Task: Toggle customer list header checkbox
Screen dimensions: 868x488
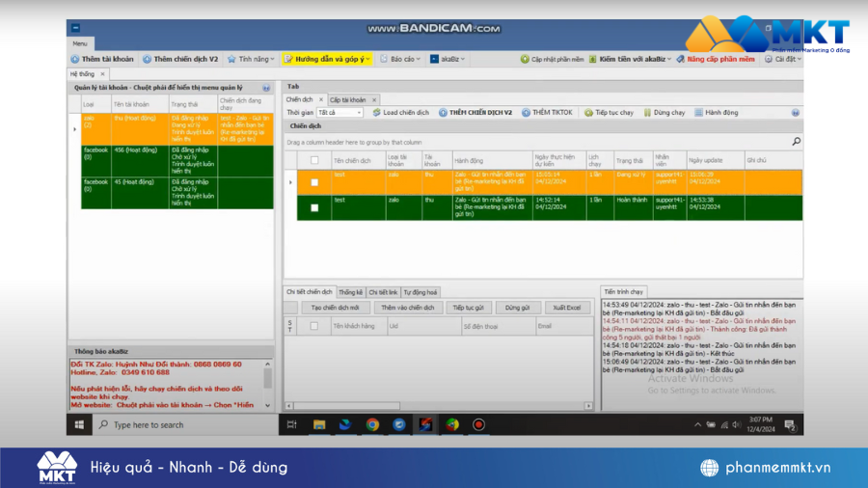Action: click(313, 326)
